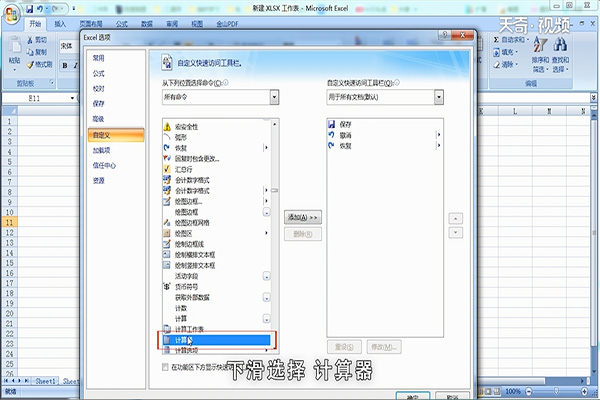The image size is (600, 400).
Task: Toggle Bold B in Excel ribbon
Action: point(65,65)
